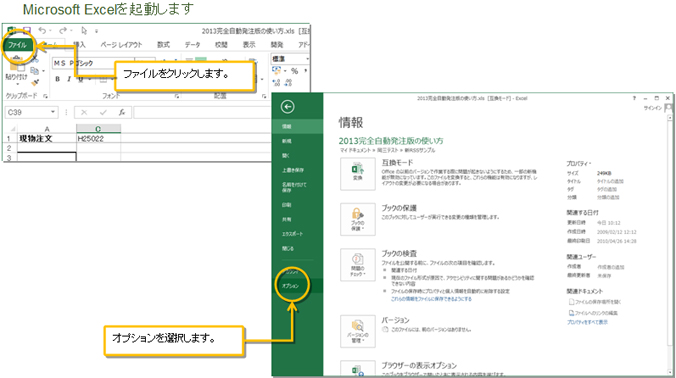676x378 pixels.
Task: Select the 表示 ribbon tab
Action: 249,45
